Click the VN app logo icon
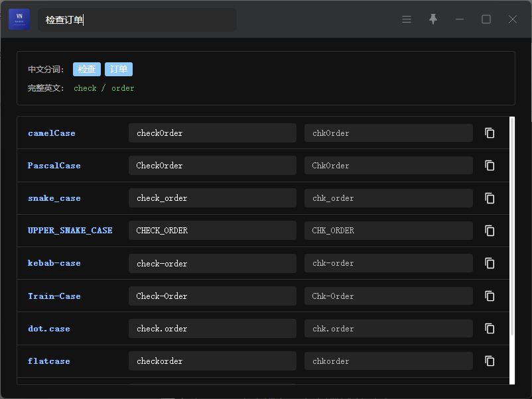 (19, 19)
